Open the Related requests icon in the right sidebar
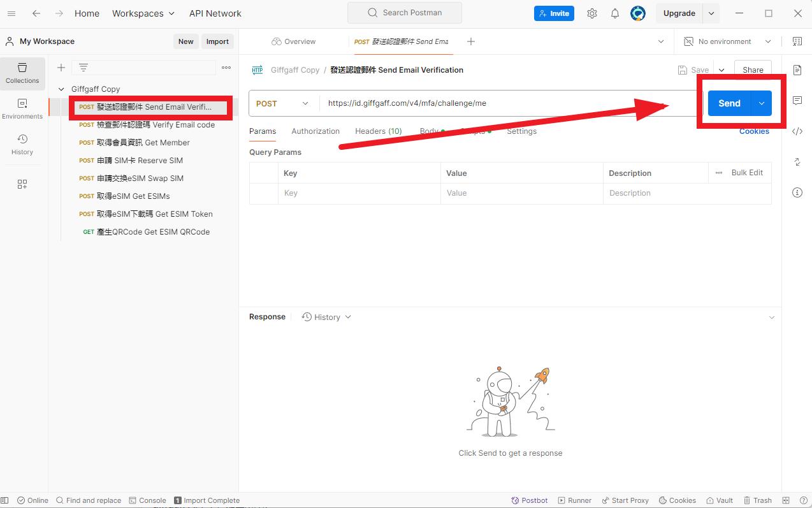The height and width of the screenshot is (508, 812). tap(797, 162)
